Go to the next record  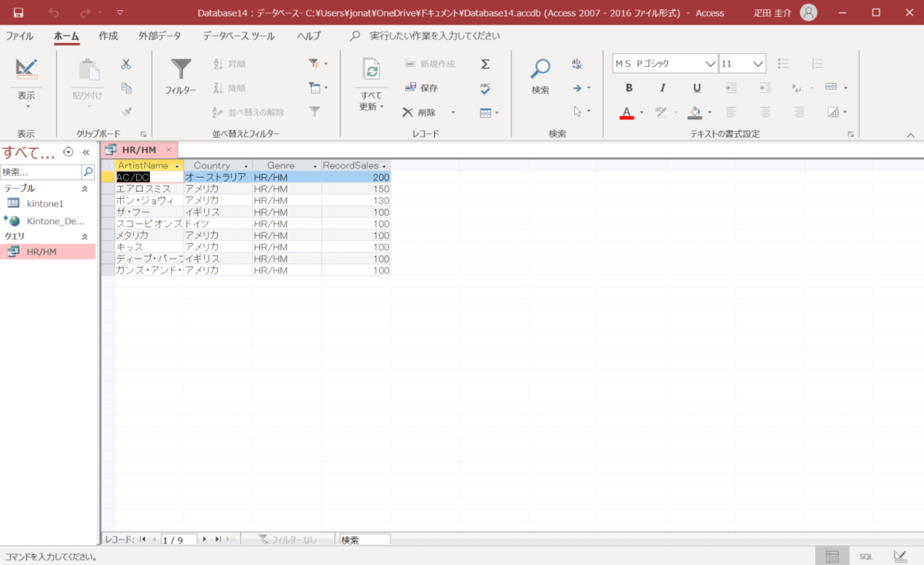pyautogui.click(x=204, y=540)
